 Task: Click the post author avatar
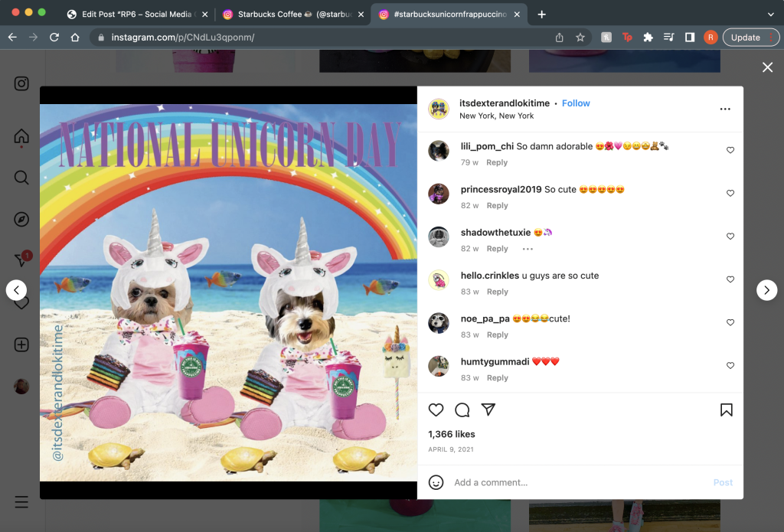coord(439,109)
